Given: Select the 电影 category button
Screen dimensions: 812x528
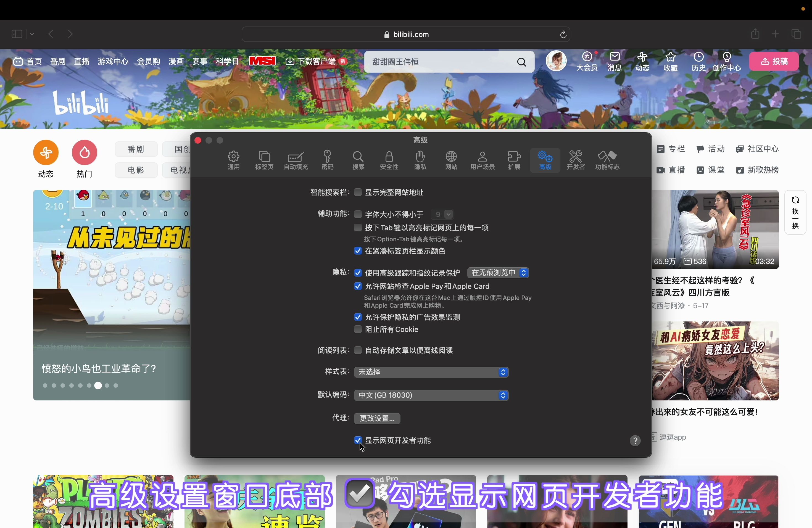Looking at the screenshot, I should tap(136, 170).
